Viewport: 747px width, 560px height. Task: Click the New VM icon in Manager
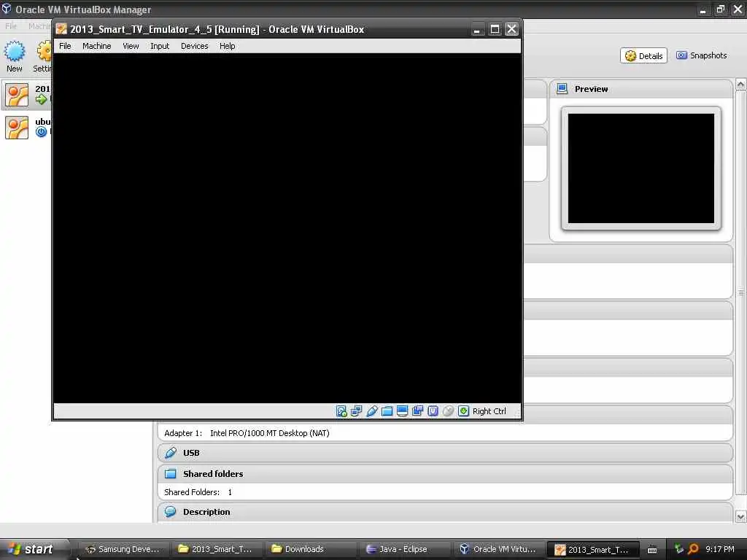(x=15, y=52)
